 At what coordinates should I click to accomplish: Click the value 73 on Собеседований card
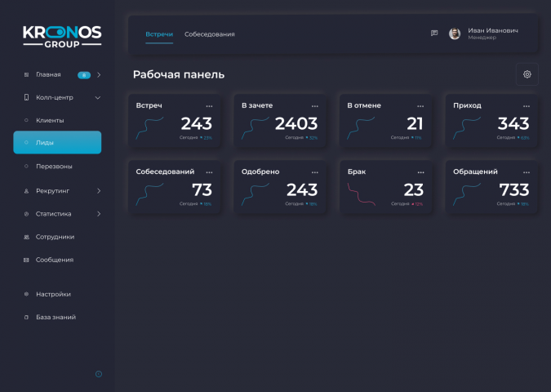point(202,189)
